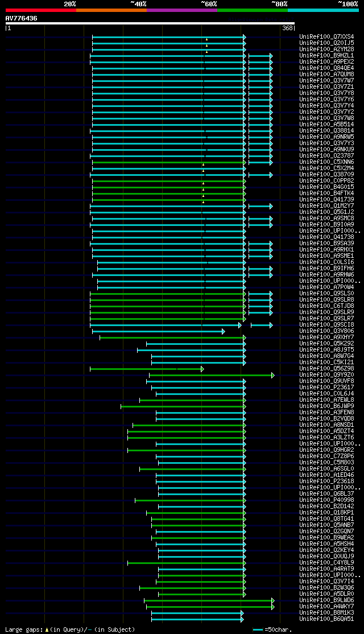The image size is (364, 634).
Task: Select the AV776436 query sequence label
Action: (x=22, y=18)
